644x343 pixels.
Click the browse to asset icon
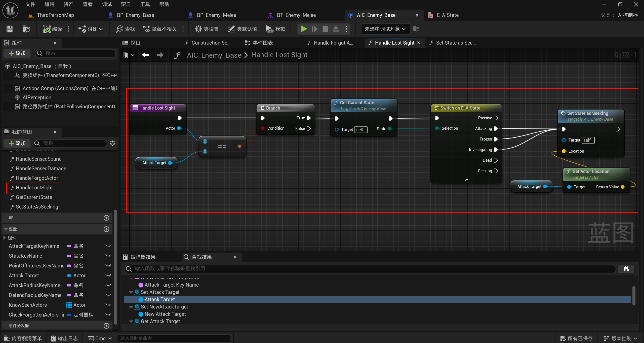coord(26,29)
